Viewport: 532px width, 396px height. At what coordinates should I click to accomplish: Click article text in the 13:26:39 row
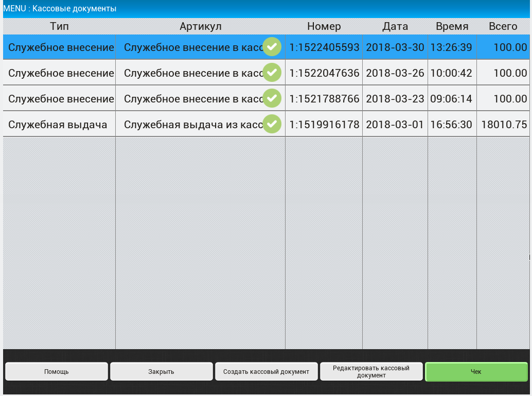coord(193,47)
